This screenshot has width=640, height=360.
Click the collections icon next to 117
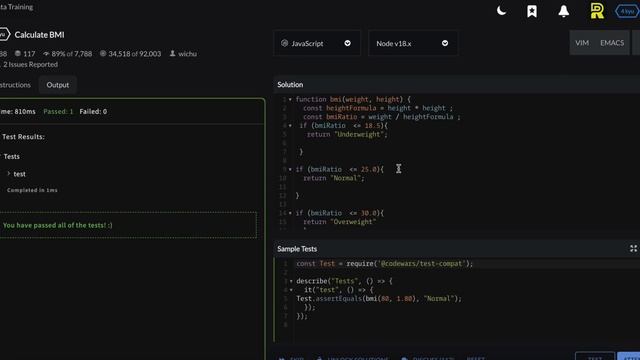coord(18,53)
